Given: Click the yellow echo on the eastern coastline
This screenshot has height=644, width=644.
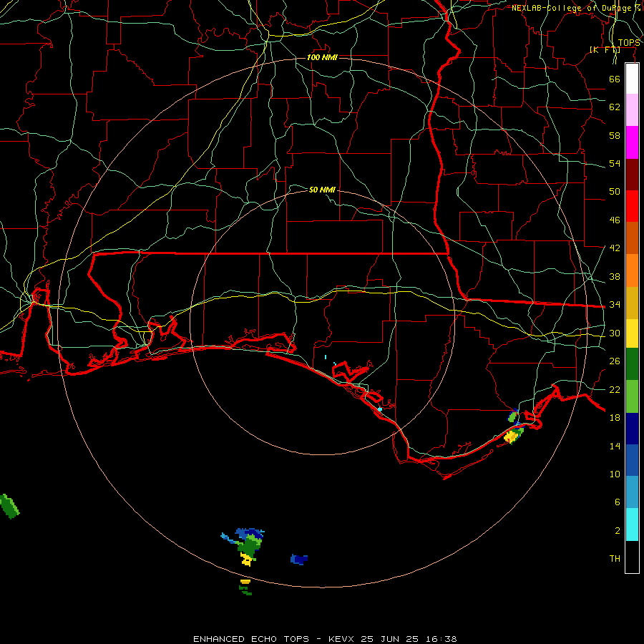Looking at the screenshot, I should [x=510, y=437].
